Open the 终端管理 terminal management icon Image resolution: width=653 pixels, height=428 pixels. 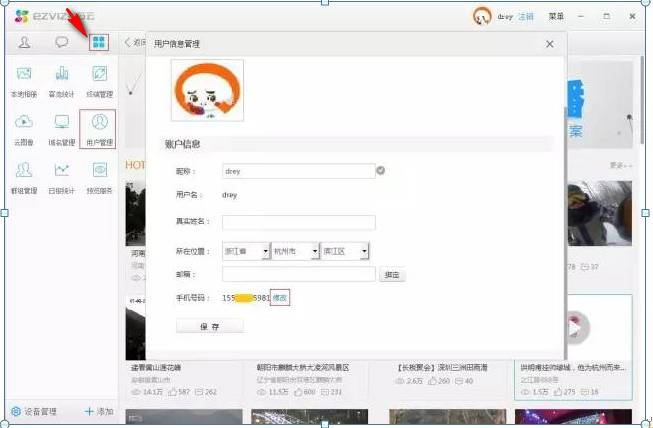point(99,76)
